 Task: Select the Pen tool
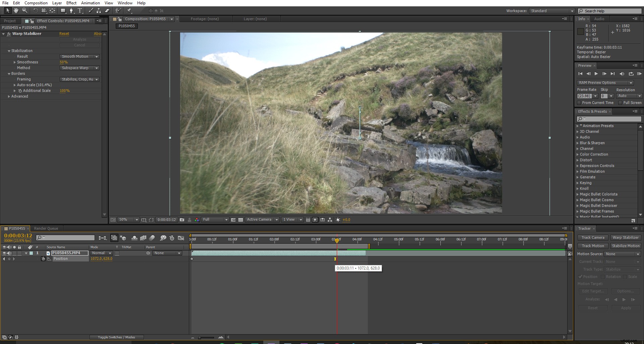tap(71, 10)
